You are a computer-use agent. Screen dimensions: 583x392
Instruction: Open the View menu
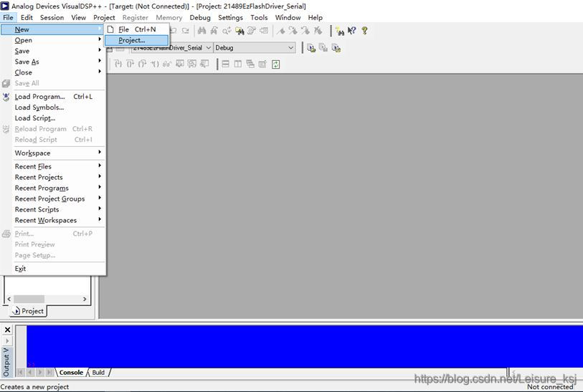click(78, 17)
